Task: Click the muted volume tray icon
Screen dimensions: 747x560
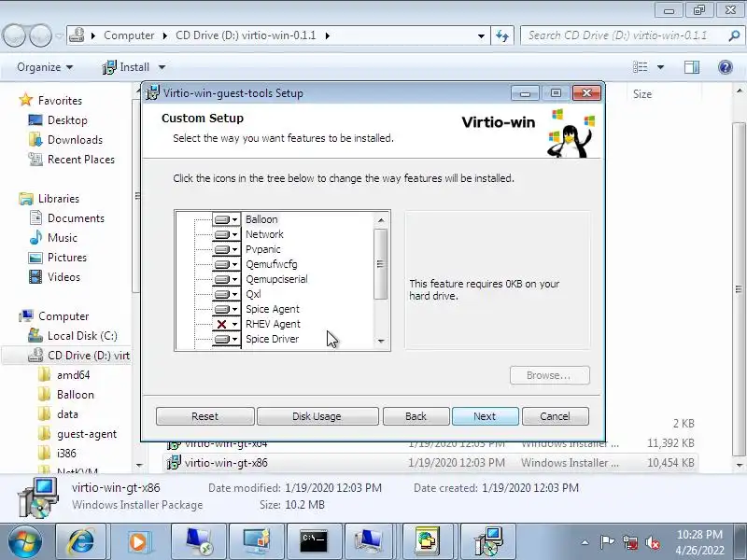Action: [x=652, y=542]
